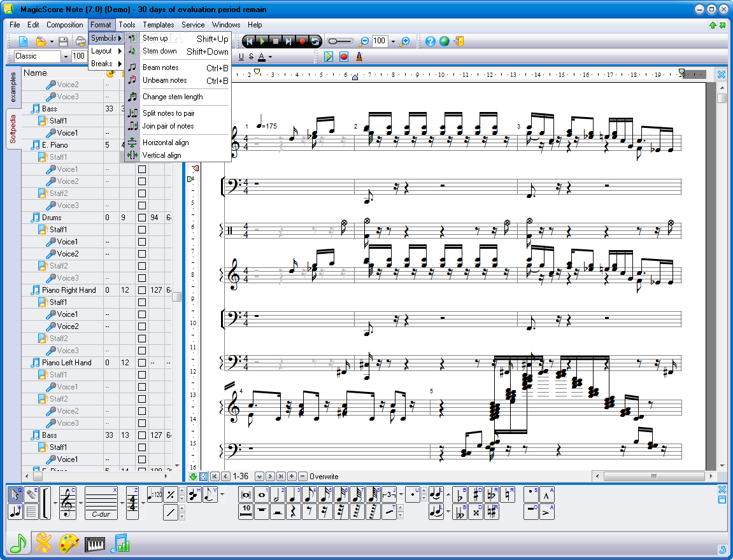
Task: Open the Open-file dropdown arrow
Action: pyautogui.click(x=52, y=42)
